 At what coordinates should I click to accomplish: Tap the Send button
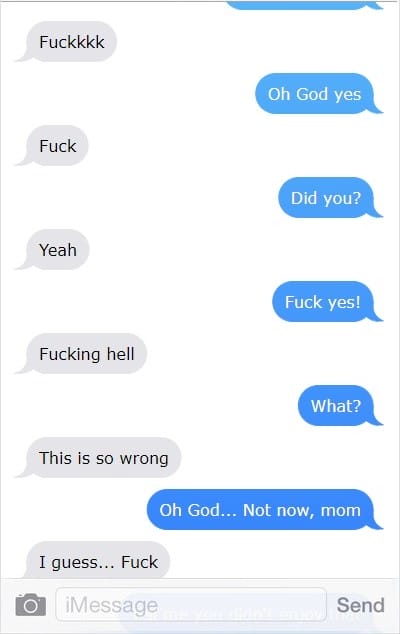coord(360,605)
